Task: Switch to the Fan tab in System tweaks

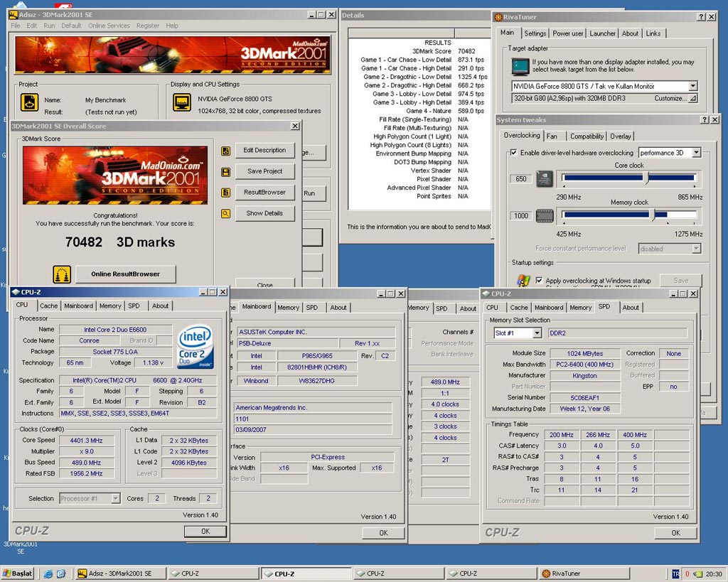Action: 552,136
